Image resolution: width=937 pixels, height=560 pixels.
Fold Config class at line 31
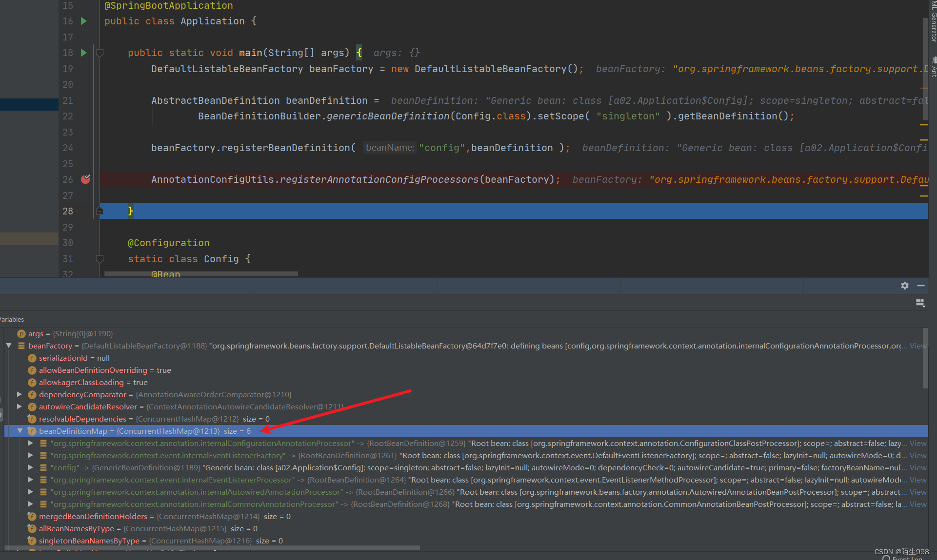100,259
